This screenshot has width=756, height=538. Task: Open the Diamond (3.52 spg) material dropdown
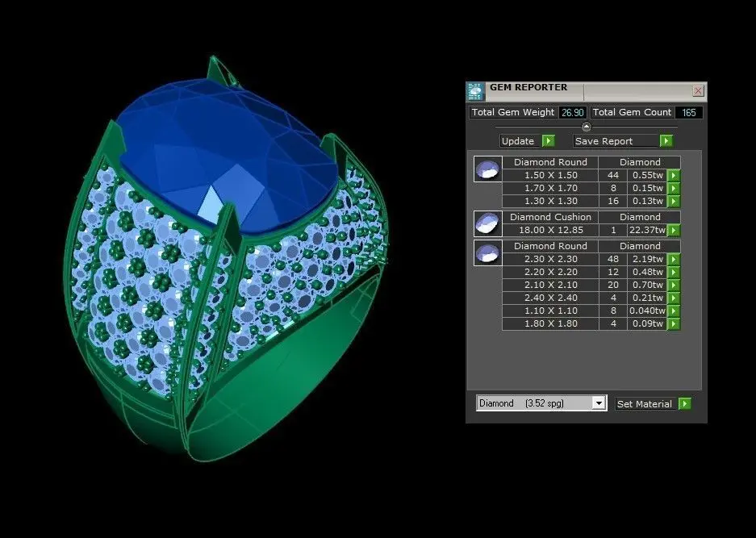pyautogui.click(x=599, y=403)
